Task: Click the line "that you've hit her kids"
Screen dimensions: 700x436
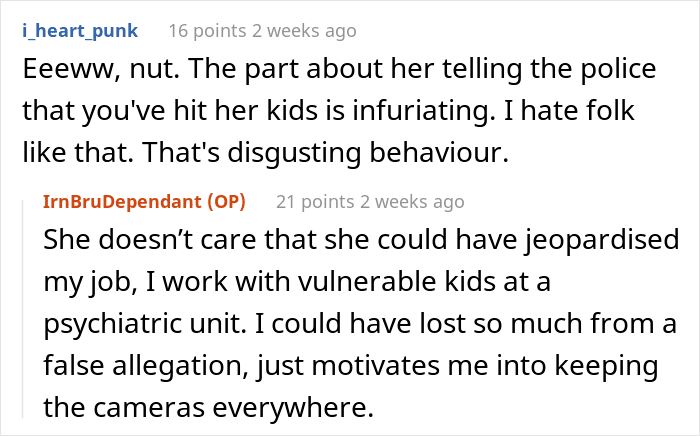Action: coord(329,111)
